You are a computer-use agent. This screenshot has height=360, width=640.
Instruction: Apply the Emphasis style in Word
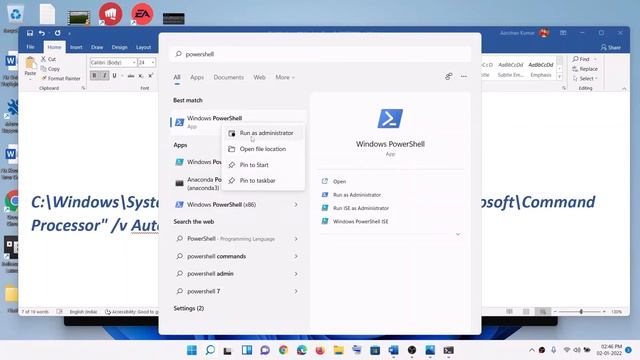[541, 69]
